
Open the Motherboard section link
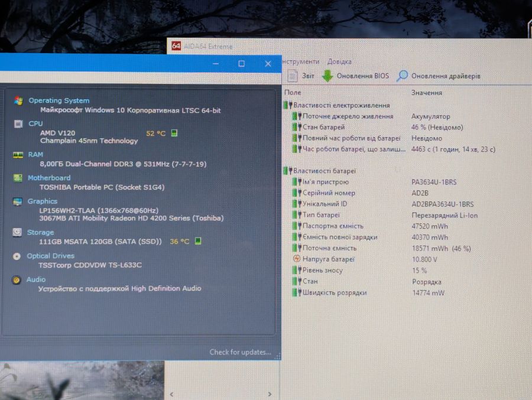49,177
